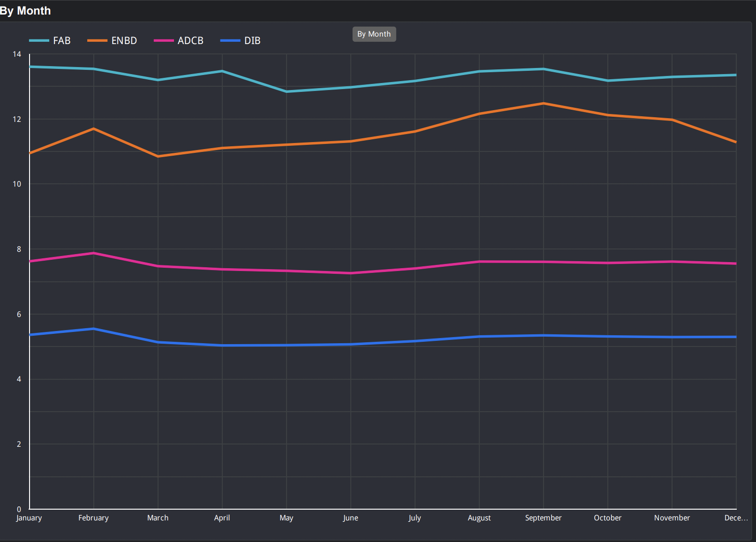Click the ENBD orange legend color line
756x542 pixels.
click(x=97, y=41)
